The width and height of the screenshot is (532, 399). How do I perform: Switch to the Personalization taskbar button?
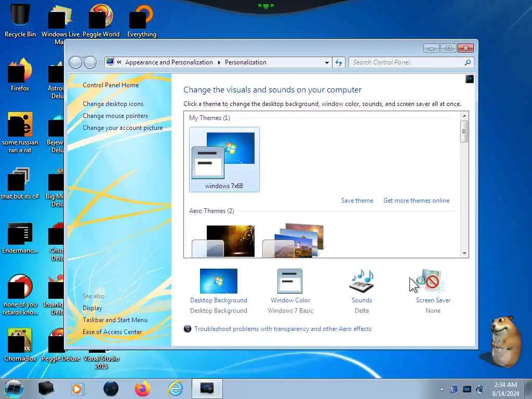pyautogui.click(x=207, y=389)
